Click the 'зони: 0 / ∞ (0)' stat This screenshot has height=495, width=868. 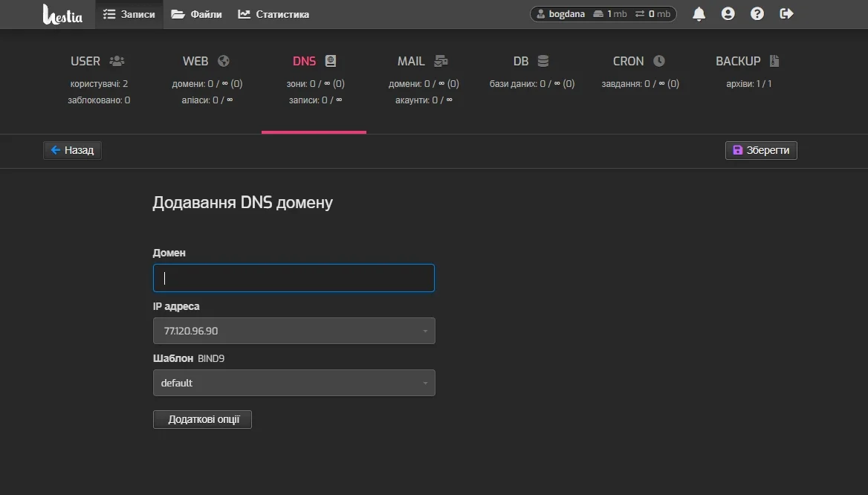coord(316,83)
